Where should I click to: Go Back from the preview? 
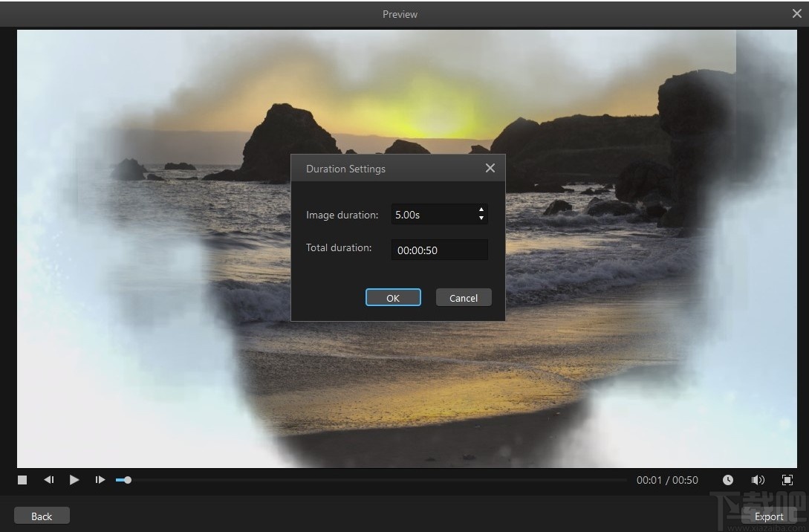click(42, 516)
